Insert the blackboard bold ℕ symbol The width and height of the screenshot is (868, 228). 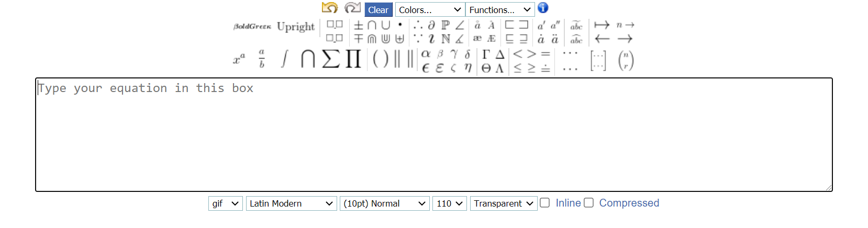click(x=446, y=39)
